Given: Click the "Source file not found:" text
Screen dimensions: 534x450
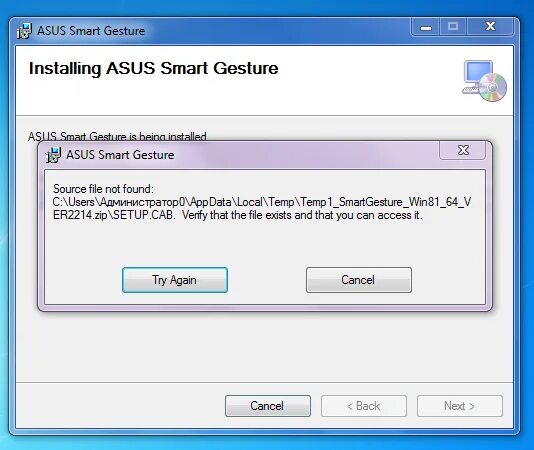Looking at the screenshot, I should 103,189.
